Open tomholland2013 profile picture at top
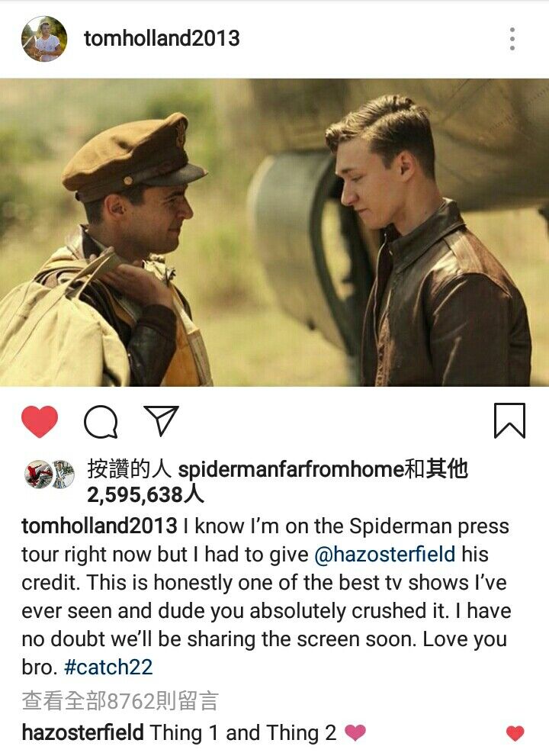The image size is (549, 756). [44, 39]
